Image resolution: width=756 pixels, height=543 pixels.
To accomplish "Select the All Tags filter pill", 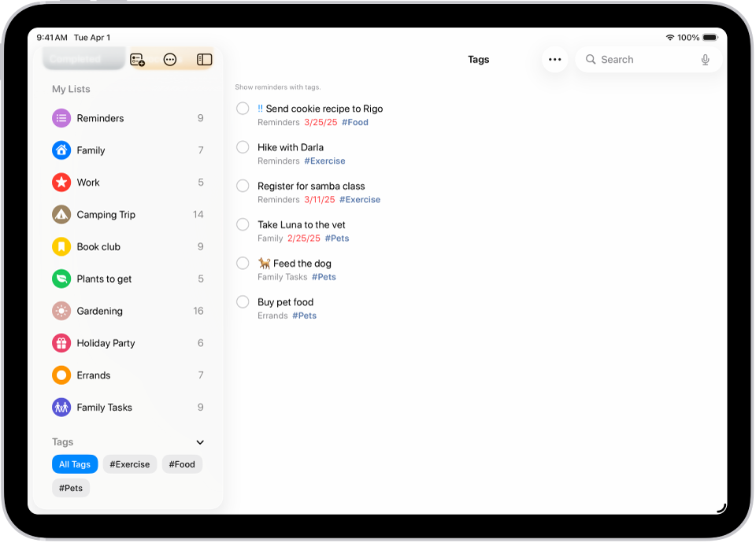I will [75, 464].
